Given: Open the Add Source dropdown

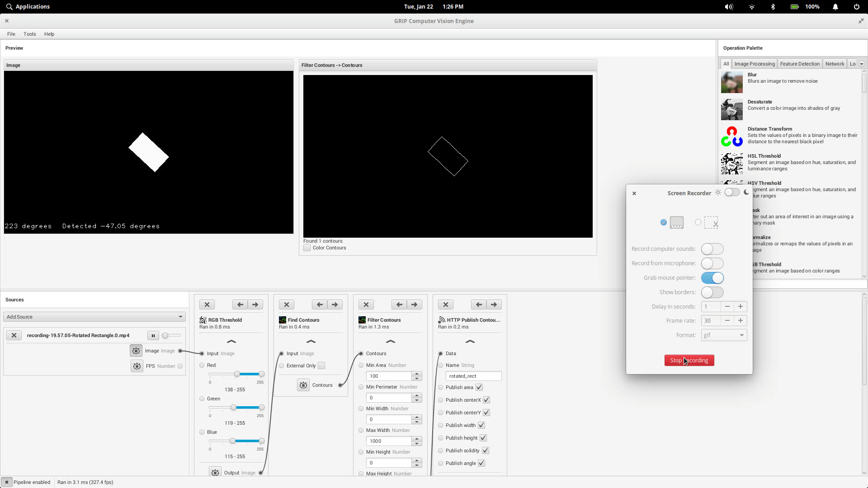Looking at the screenshot, I should 94,317.
